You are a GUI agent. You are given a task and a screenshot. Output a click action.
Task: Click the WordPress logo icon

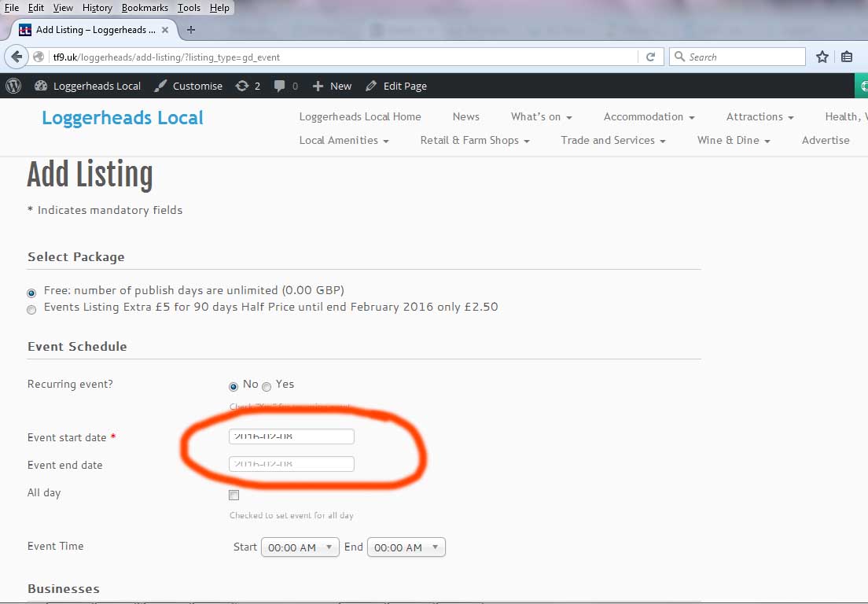coord(13,86)
